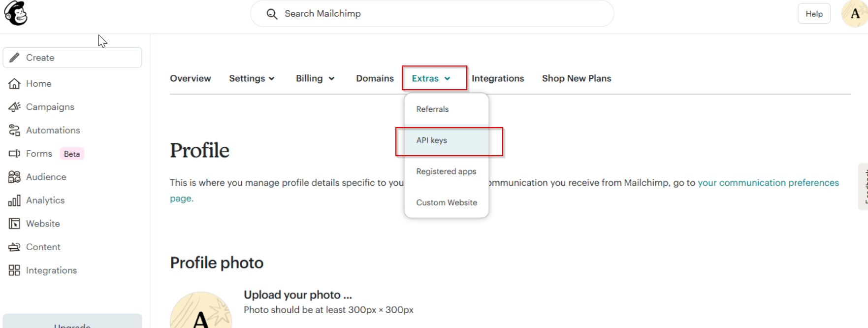Click the Profile heading text

click(x=199, y=150)
